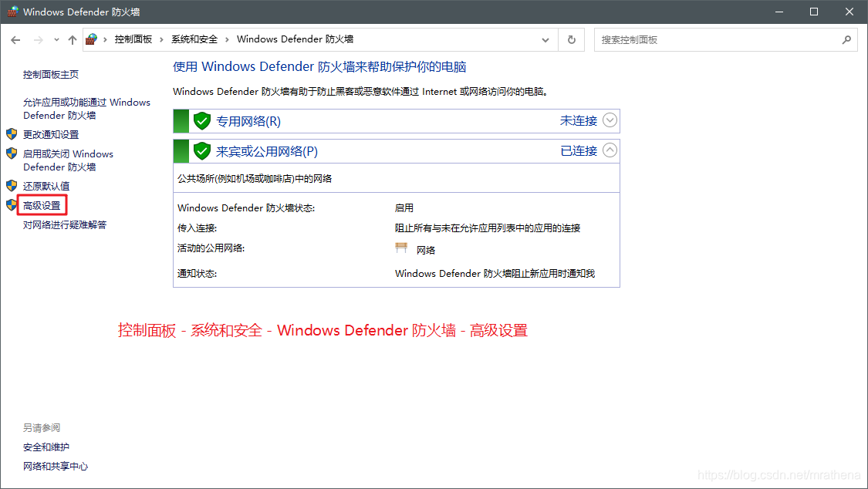868x489 pixels.
Task: Click shield icon beside 还原默认值
Action: 12,185
